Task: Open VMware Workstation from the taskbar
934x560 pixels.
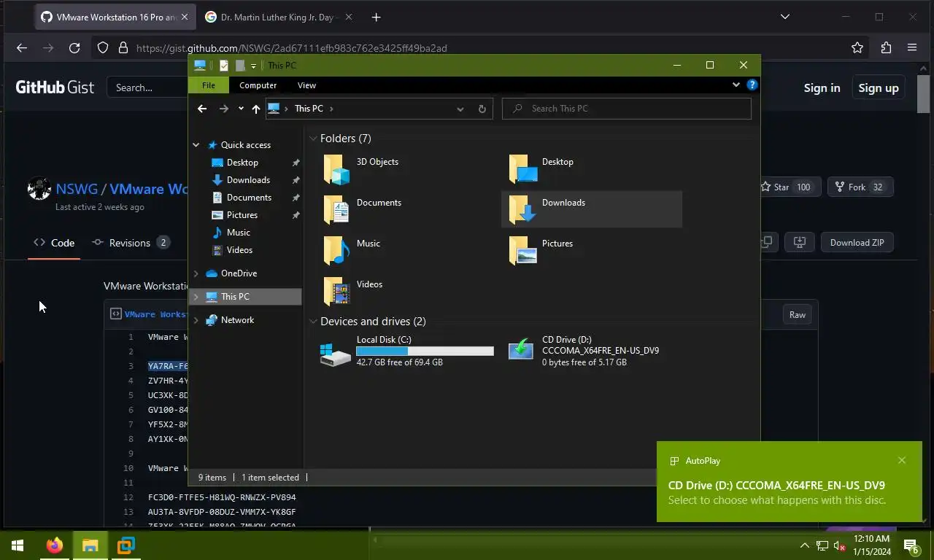Action: point(126,545)
